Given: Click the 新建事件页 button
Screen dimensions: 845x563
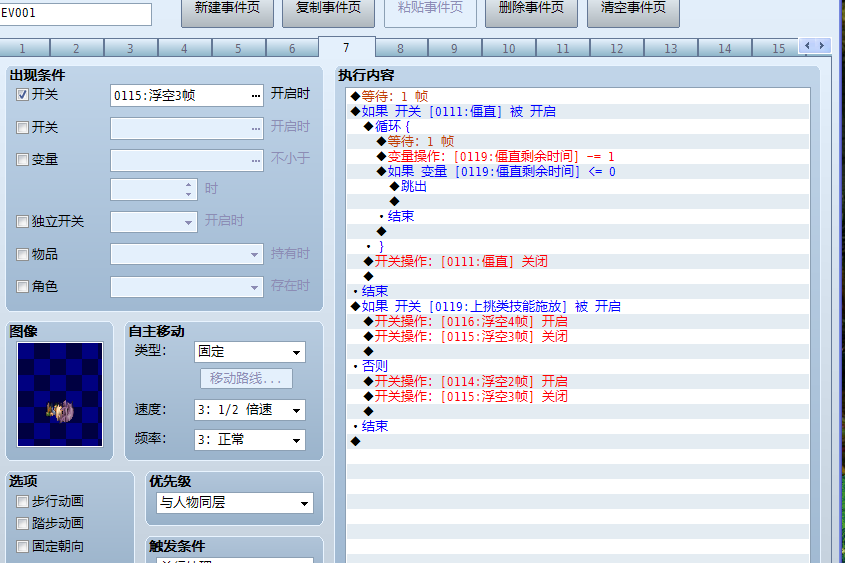Looking at the screenshot, I should (227, 11).
